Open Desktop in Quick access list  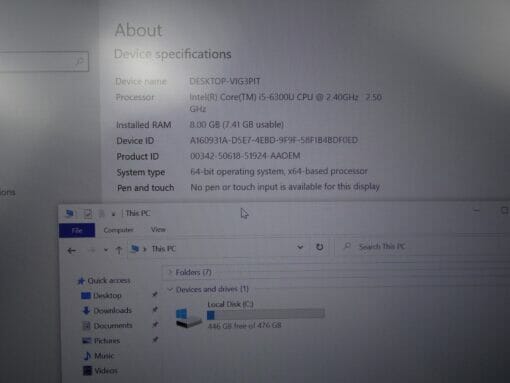pos(107,296)
